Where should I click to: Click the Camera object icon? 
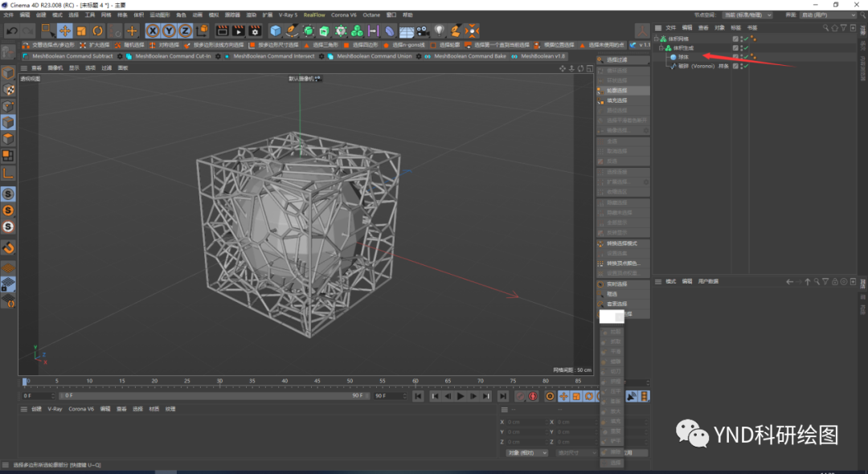point(423,31)
